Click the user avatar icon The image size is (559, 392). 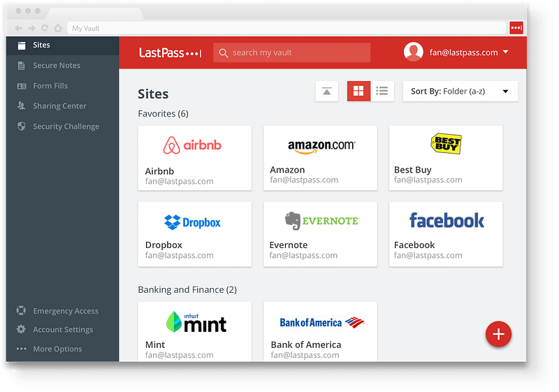point(413,52)
